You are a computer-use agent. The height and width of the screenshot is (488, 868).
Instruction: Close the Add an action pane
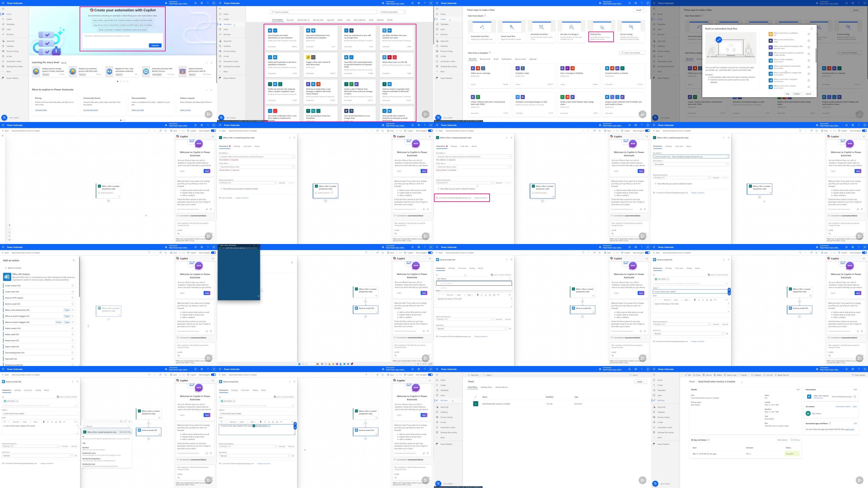[74, 260]
